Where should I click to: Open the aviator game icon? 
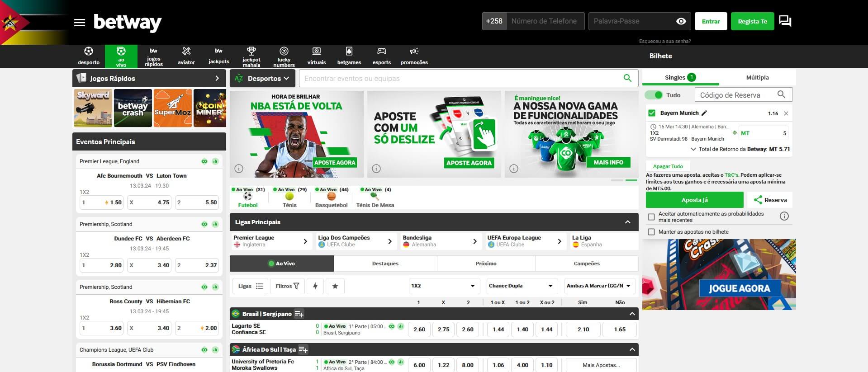pyautogui.click(x=186, y=52)
